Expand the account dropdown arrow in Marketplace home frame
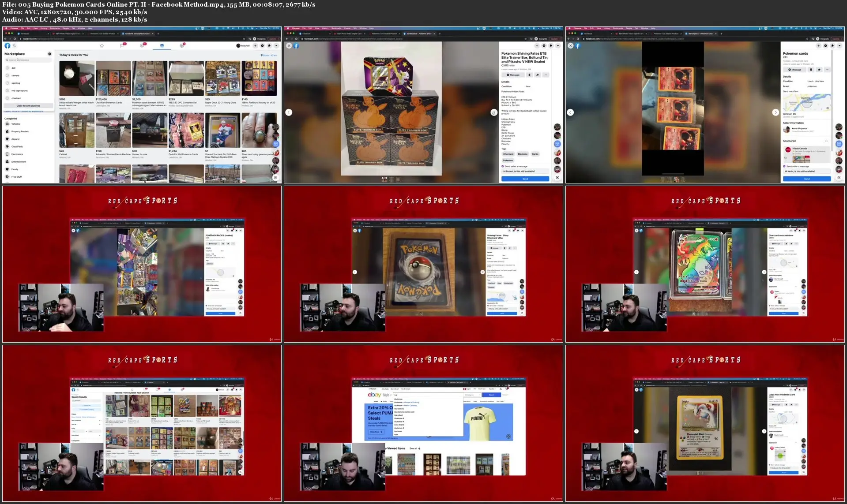847x504 pixels. (276, 46)
